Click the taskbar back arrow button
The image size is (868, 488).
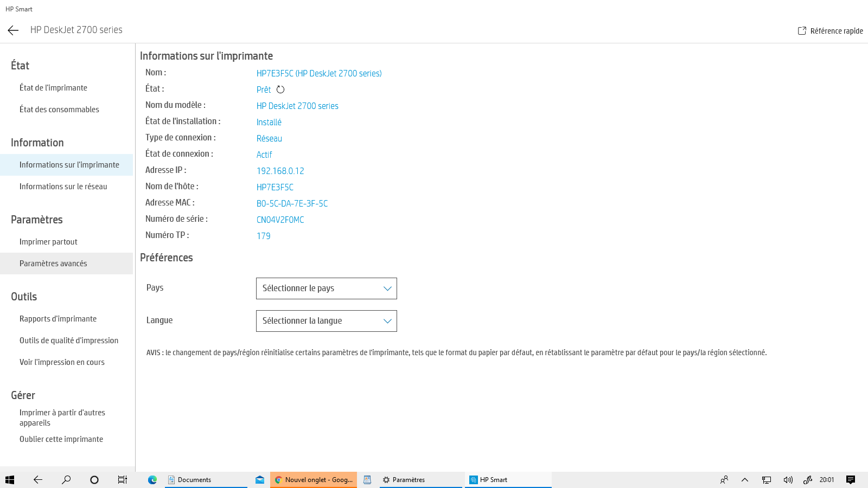(x=38, y=480)
